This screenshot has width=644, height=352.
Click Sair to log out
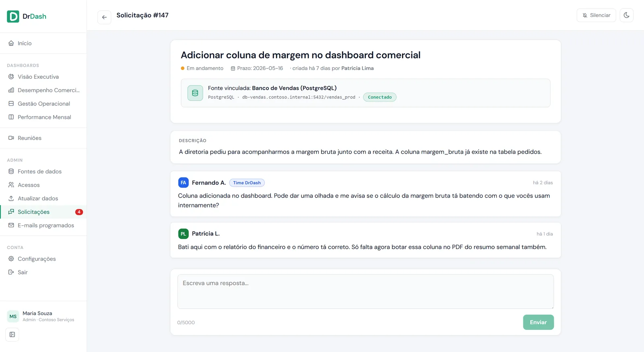[43, 272]
